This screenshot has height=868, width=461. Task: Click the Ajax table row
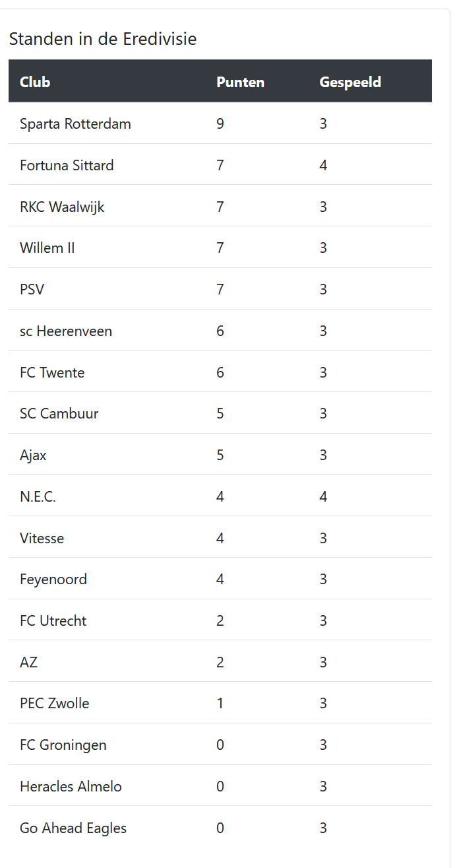(220, 455)
